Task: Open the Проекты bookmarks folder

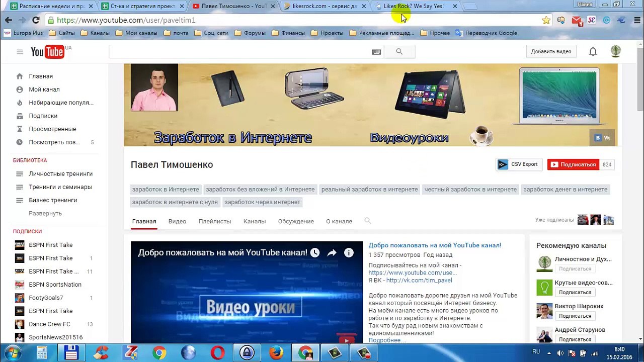Action: coord(327,33)
